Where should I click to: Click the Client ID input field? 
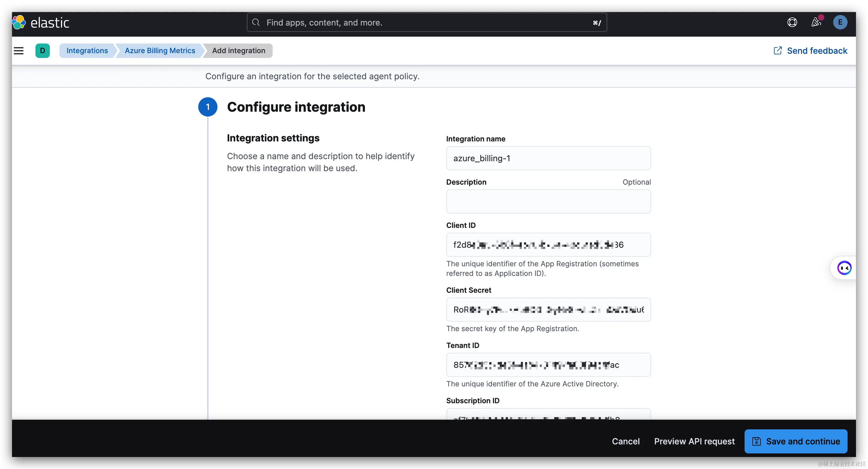coord(548,245)
